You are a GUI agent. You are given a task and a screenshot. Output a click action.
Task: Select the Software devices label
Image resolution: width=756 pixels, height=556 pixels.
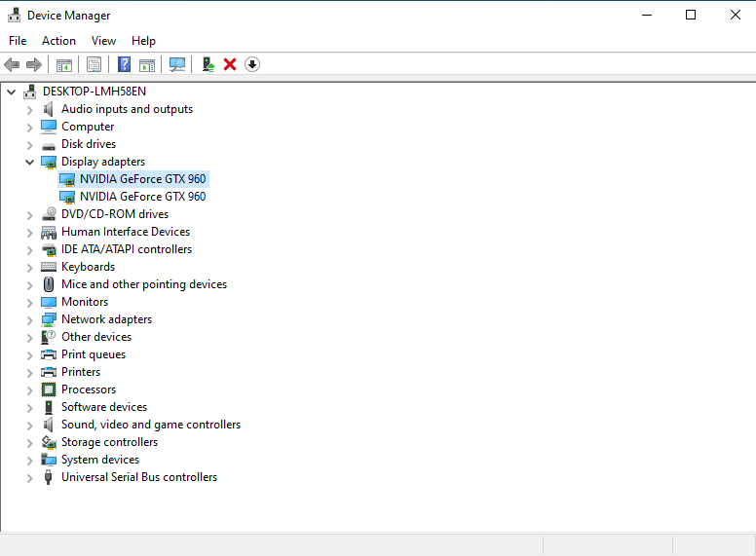click(x=104, y=407)
